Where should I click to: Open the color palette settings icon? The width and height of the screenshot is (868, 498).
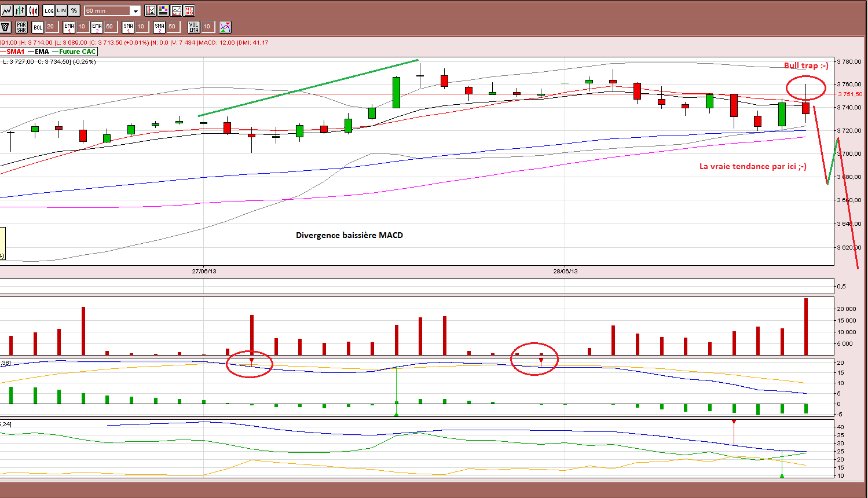[x=163, y=10]
